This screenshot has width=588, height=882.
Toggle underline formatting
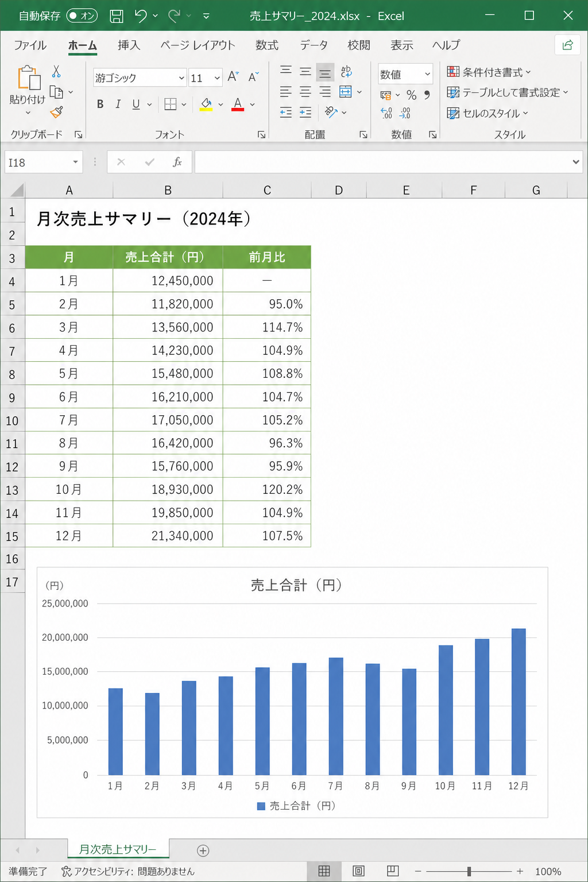pos(136,104)
